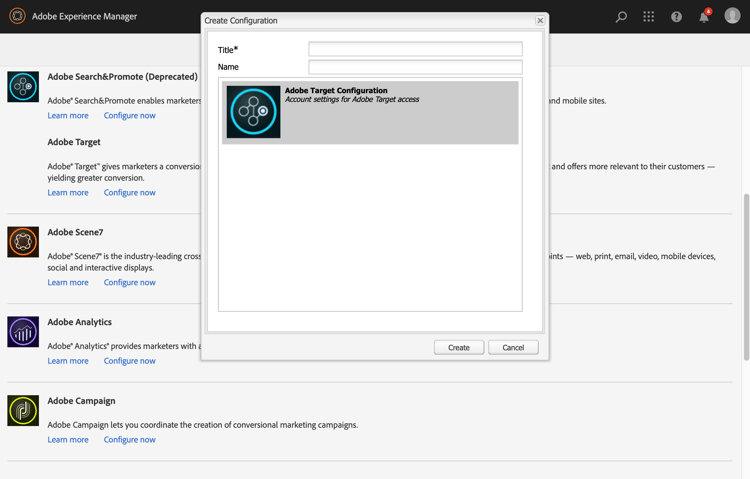Screen dimensions: 750x479
Task: Click Configure now under Adobe Analytics
Action: click(130, 361)
